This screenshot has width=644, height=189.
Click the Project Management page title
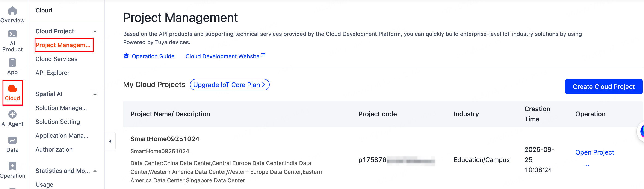coord(180,18)
